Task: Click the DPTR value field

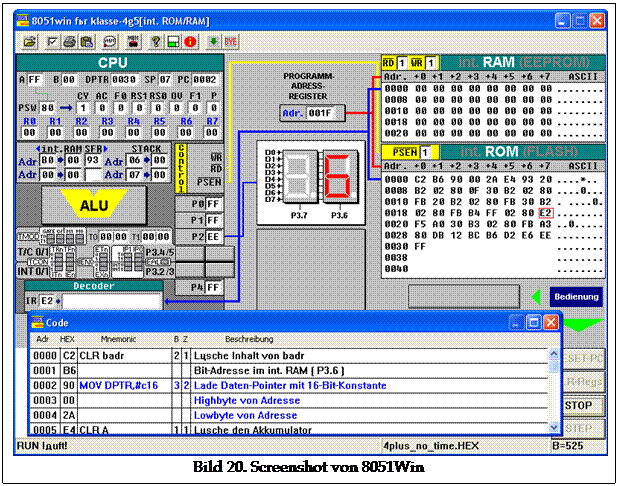Action: (x=124, y=80)
